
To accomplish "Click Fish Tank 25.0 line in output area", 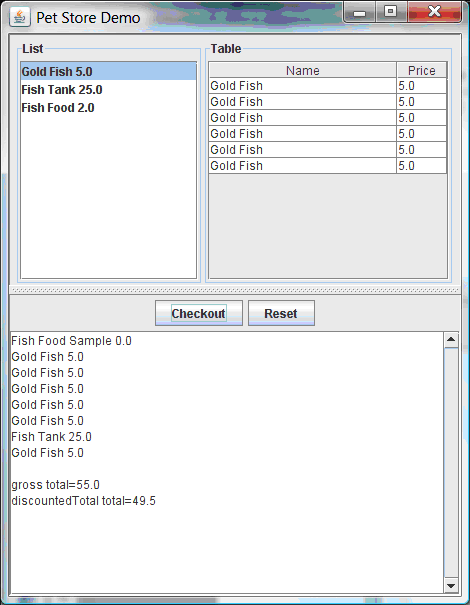I will coord(51,436).
